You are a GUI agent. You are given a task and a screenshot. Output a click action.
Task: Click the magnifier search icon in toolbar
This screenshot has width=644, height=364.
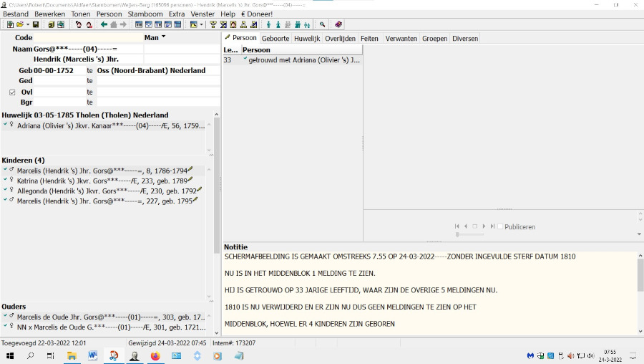pos(323,24)
